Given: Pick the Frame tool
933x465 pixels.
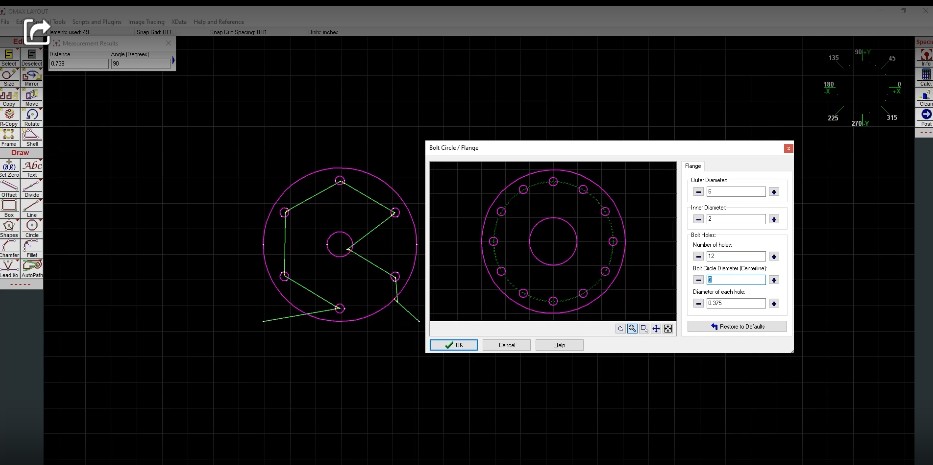Looking at the screenshot, I should 9,138.
